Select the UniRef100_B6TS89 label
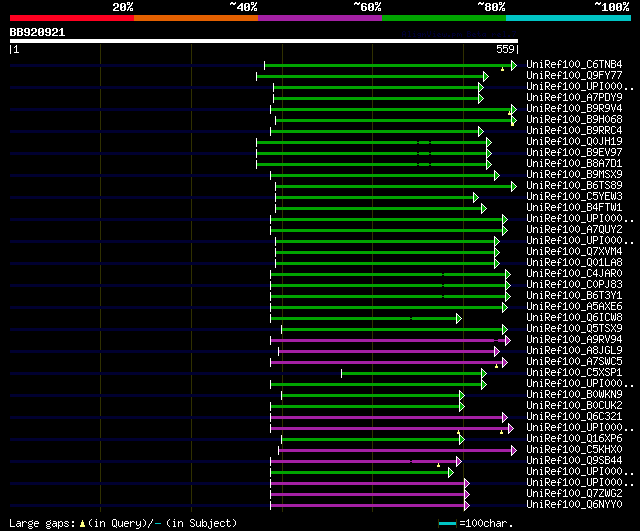The width and height of the screenshot is (640, 531). [574, 186]
